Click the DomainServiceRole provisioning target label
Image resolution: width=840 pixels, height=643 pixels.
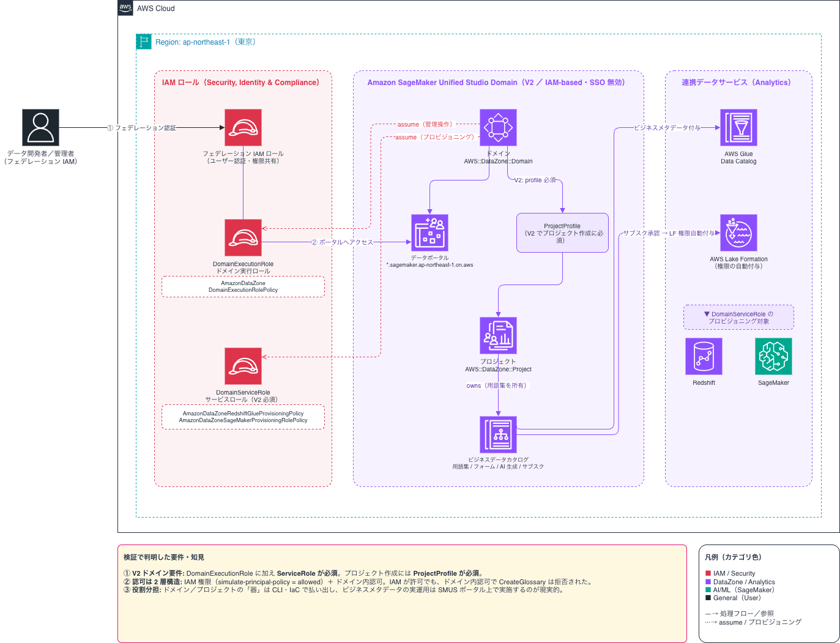(x=738, y=318)
